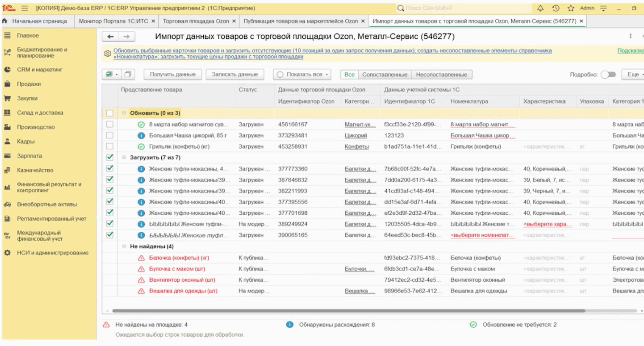Viewport: 644px width, 346px height.
Task: Click green check icon on Грильяж row
Action: click(141, 147)
